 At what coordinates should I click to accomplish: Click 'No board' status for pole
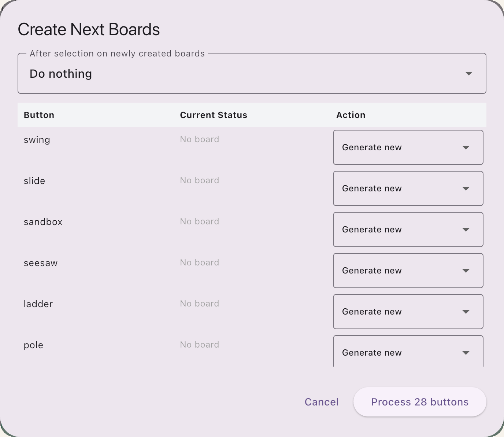[x=200, y=345]
